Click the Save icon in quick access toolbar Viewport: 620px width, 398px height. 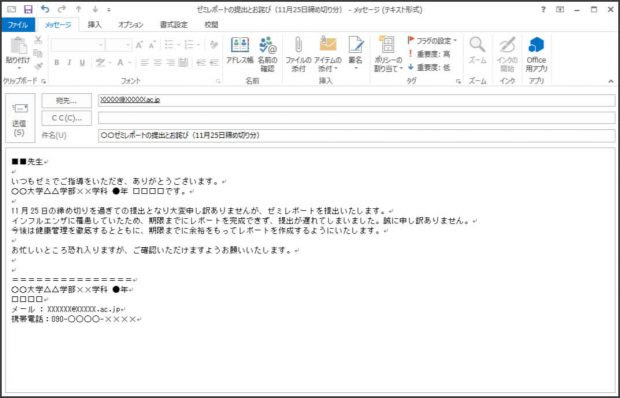(x=28, y=9)
